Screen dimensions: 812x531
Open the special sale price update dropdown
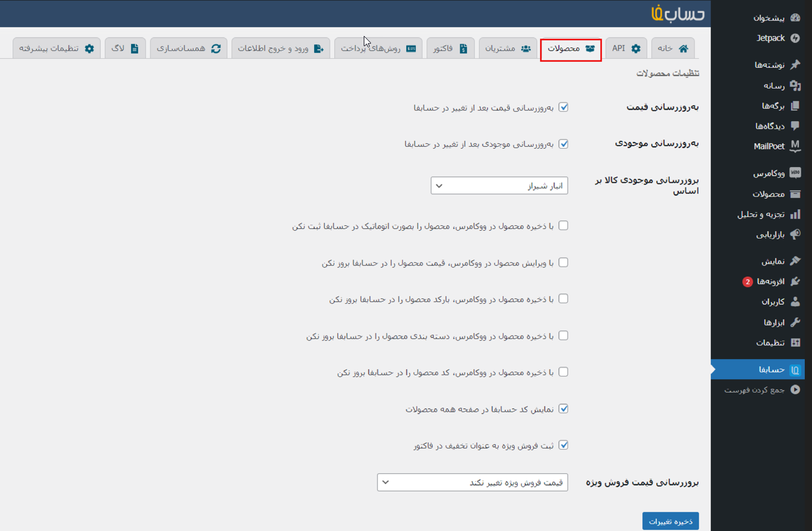point(472,482)
